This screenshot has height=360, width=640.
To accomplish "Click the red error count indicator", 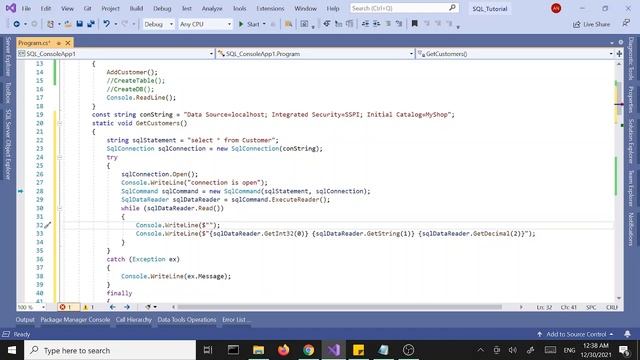I will [x=68, y=307].
